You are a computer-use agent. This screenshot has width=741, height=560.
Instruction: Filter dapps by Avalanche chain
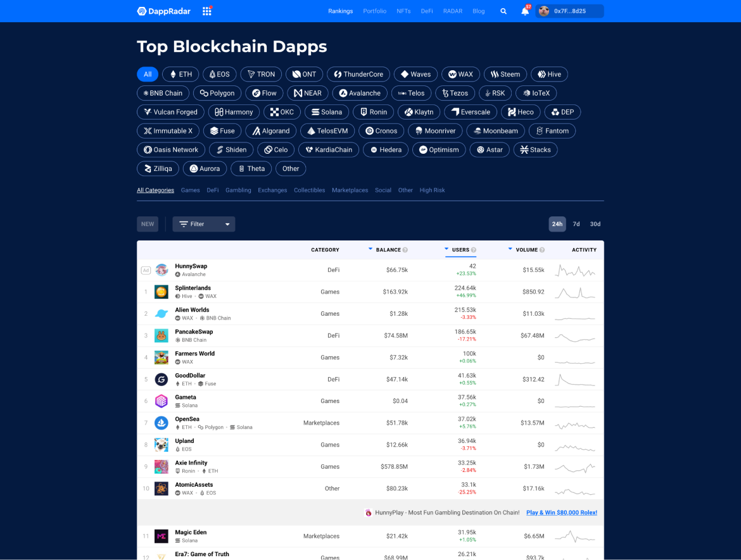click(x=360, y=93)
